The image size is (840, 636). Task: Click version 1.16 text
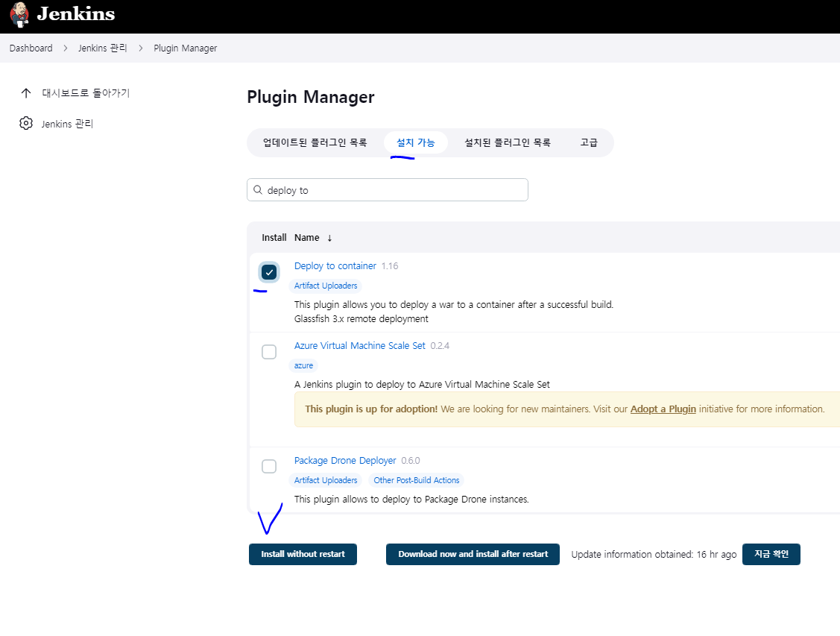390,265
